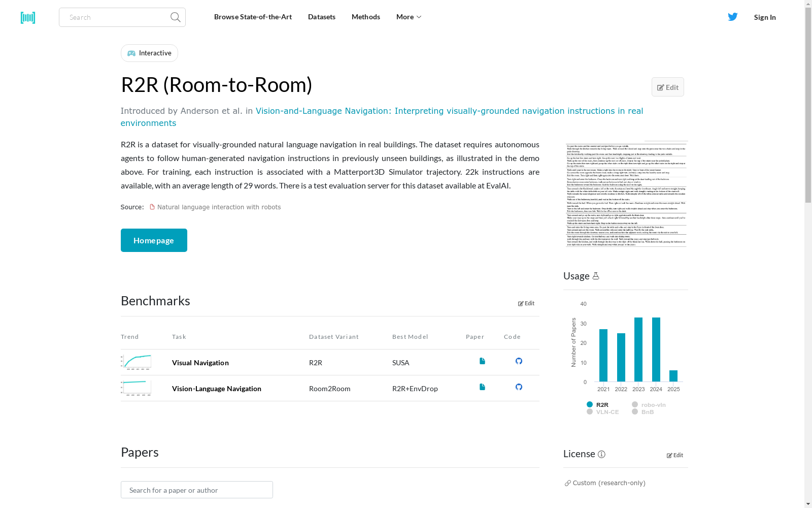Open the Vision-Language Navigation GitHub icon
Image resolution: width=812 pixels, height=508 pixels.
tap(519, 387)
